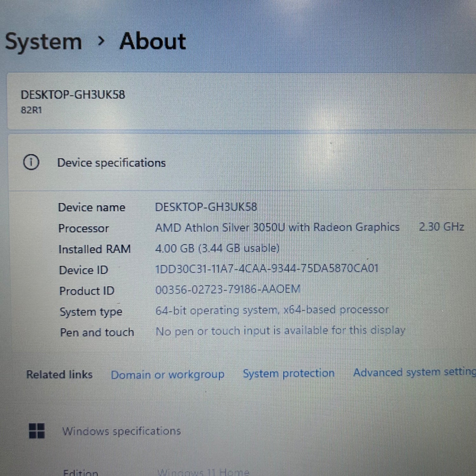The height and width of the screenshot is (476, 476).
Task: Click the Device ID value string
Action: point(267,269)
